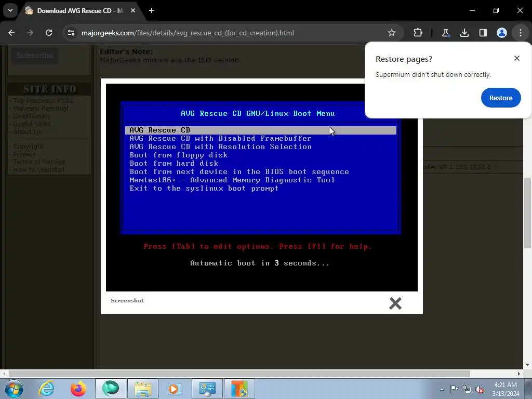The width and height of the screenshot is (532, 399).
Task: Switch to Supermium browser taskbar icon
Action: coord(111,389)
